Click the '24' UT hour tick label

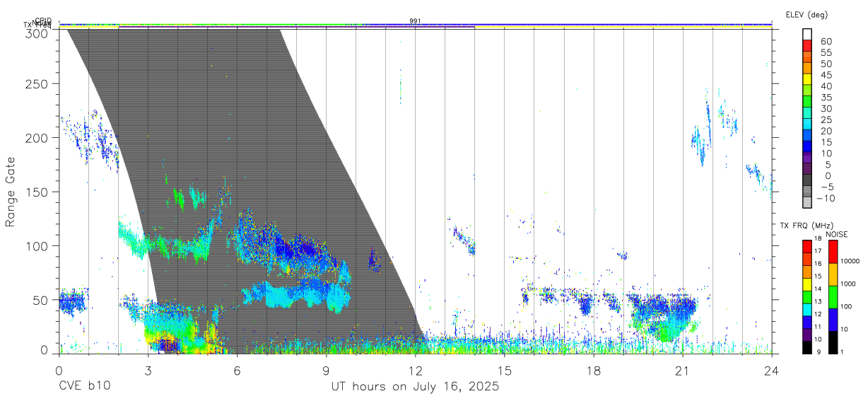coord(772,371)
